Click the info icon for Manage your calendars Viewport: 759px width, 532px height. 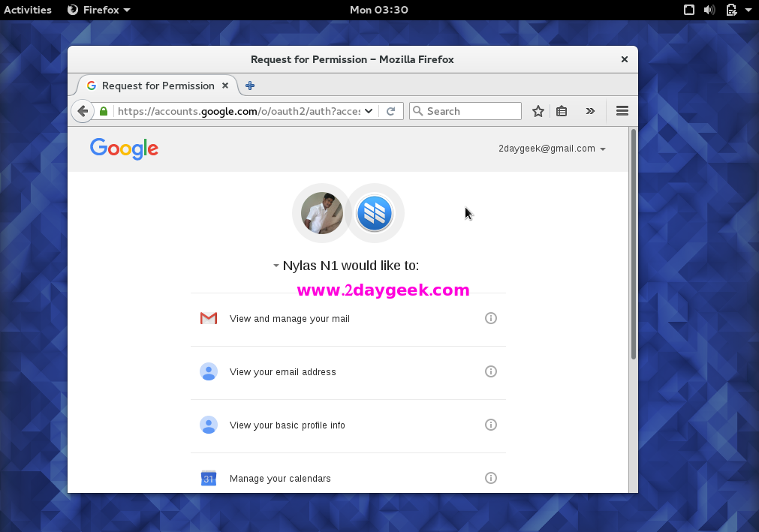tap(491, 478)
